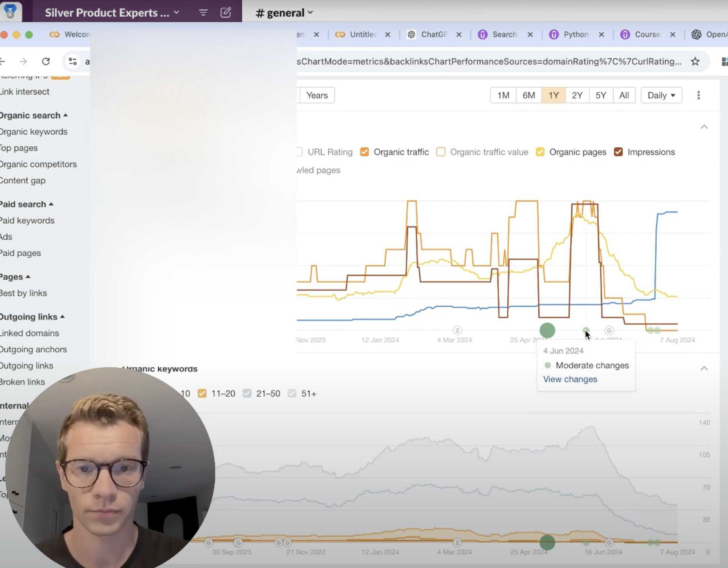Set chart range to All
Screen dimensions: 728x568
[x=624, y=95]
